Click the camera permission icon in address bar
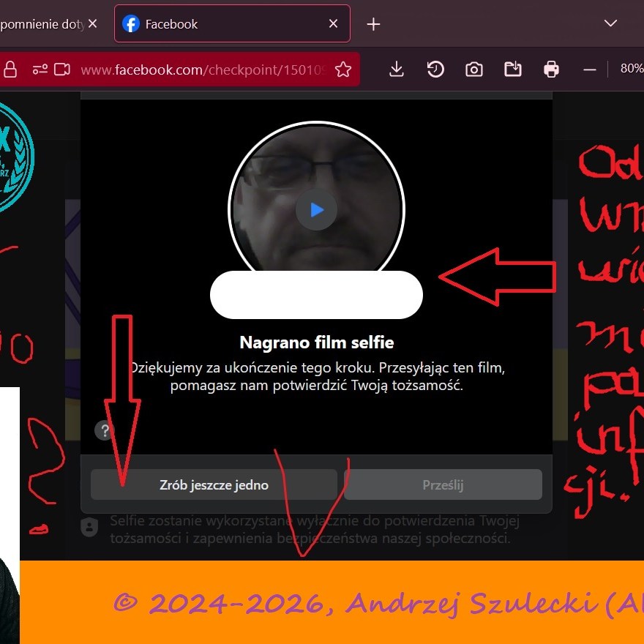This screenshot has height=644, width=644. [x=62, y=70]
